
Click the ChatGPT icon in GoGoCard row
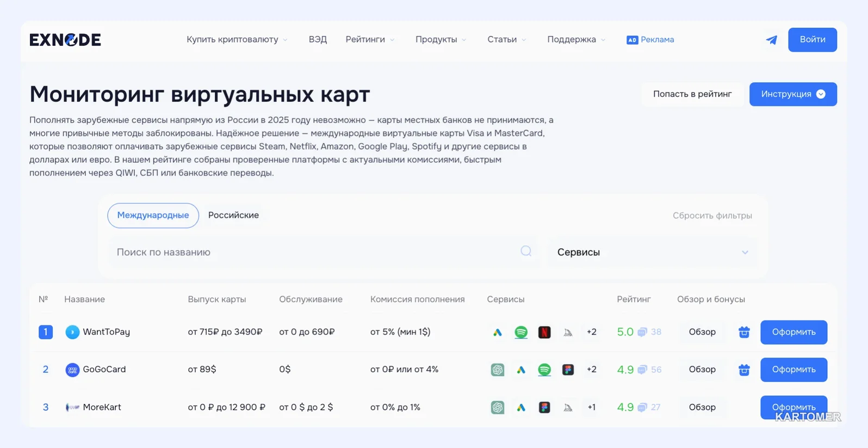(x=498, y=370)
